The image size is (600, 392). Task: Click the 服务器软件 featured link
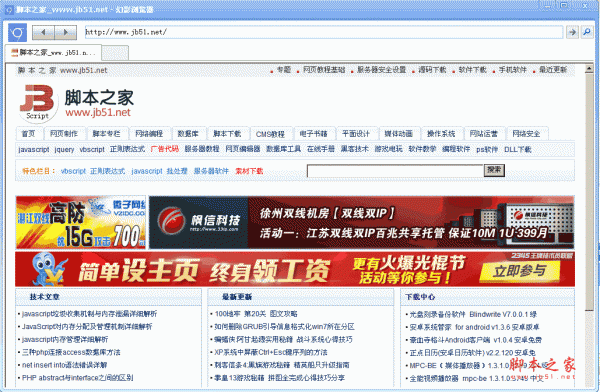pos(211,171)
